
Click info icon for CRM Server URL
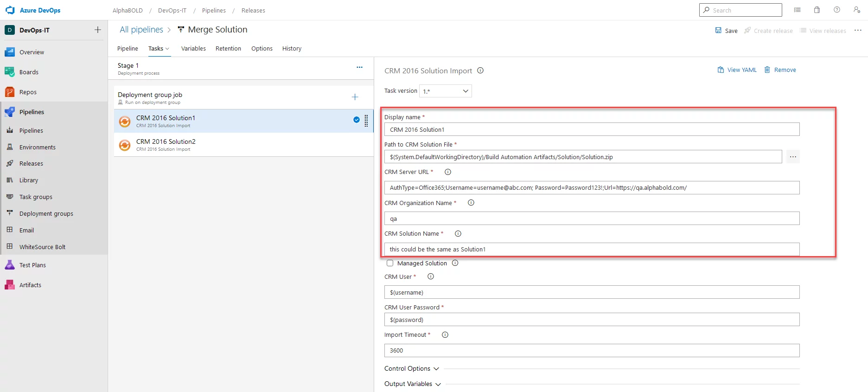448,172
